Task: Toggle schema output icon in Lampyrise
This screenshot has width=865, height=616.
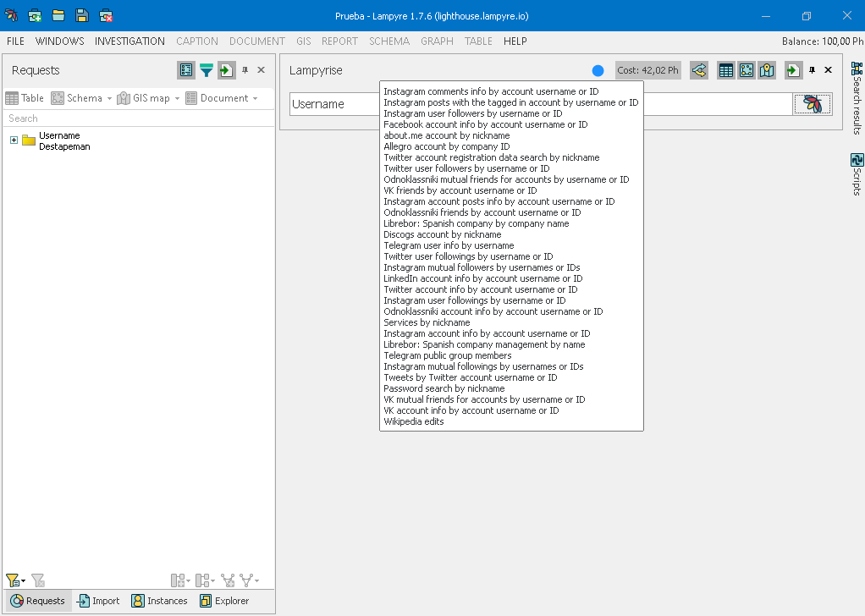Action: [x=747, y=70]
